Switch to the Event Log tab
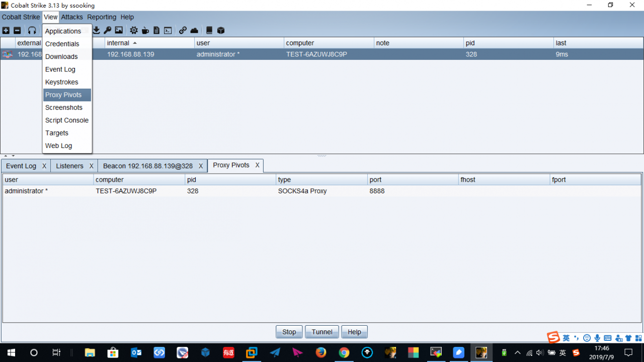 coord(21,166)
